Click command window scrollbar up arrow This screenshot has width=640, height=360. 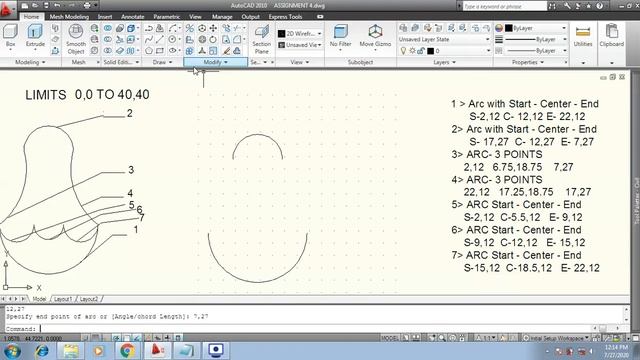(626, 309)
